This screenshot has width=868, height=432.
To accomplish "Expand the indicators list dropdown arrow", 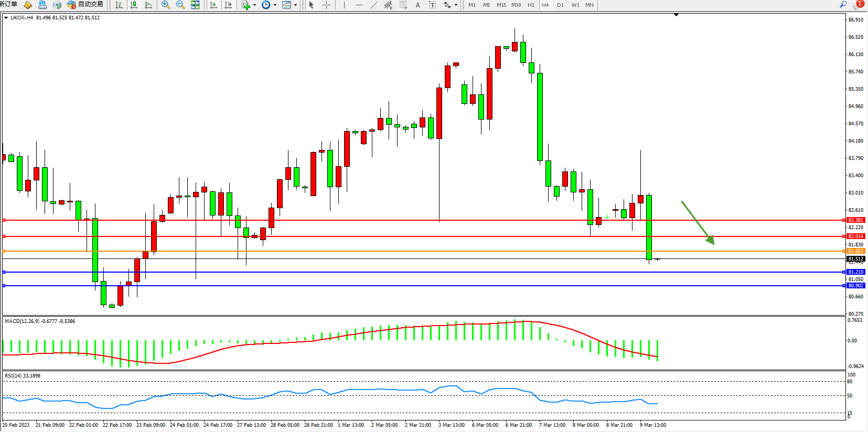I will click(x=254, y=5).
